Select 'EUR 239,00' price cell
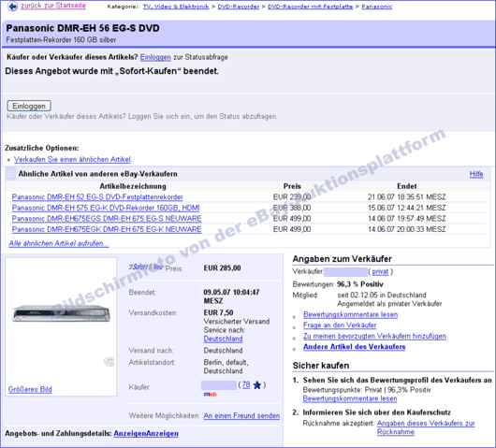Viewport: 496px width, 448px height. point(292,197)
